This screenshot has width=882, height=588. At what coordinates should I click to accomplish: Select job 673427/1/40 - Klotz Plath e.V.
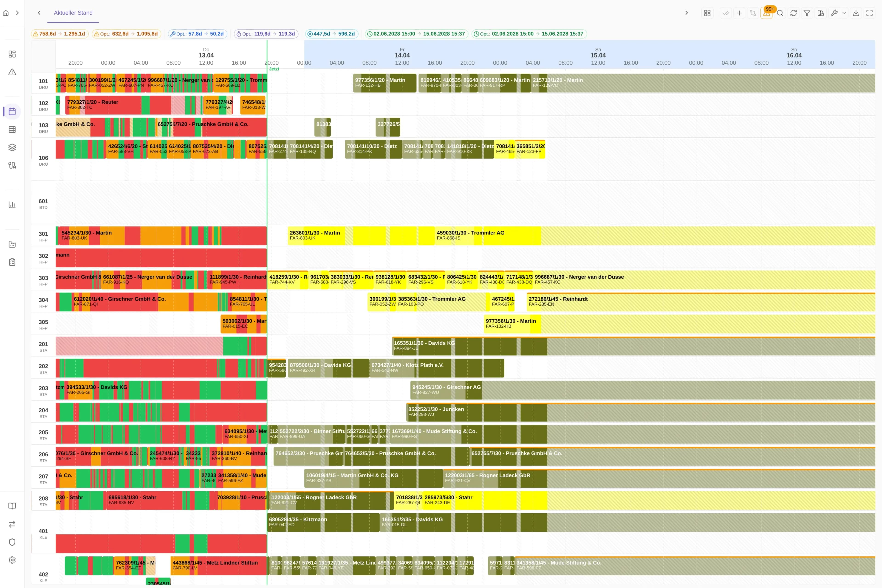click(437, 368)
